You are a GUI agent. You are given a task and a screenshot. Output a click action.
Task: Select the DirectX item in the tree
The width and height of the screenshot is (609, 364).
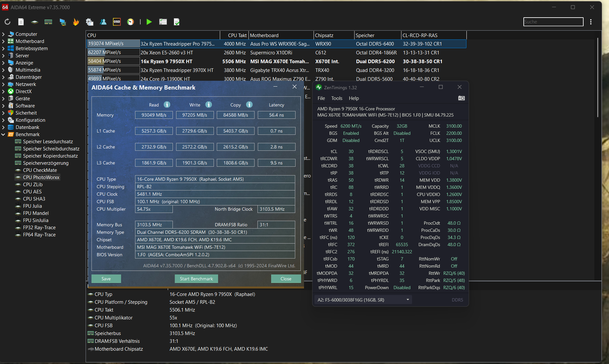point(20,91)
